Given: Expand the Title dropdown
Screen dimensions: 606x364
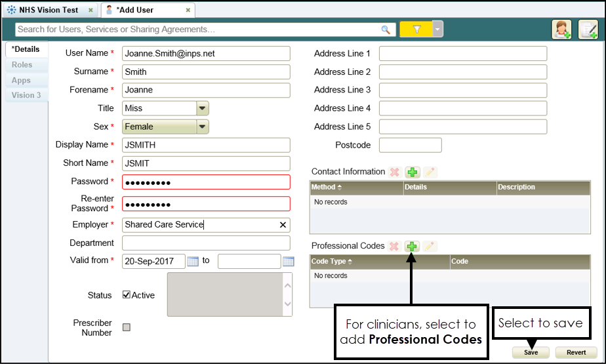Looking at the screenshot, I should [203, 108].
